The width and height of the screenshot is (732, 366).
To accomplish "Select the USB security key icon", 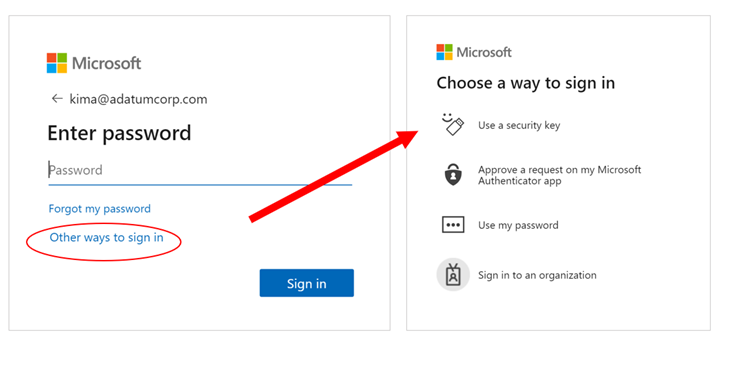I will coord(453,125).
